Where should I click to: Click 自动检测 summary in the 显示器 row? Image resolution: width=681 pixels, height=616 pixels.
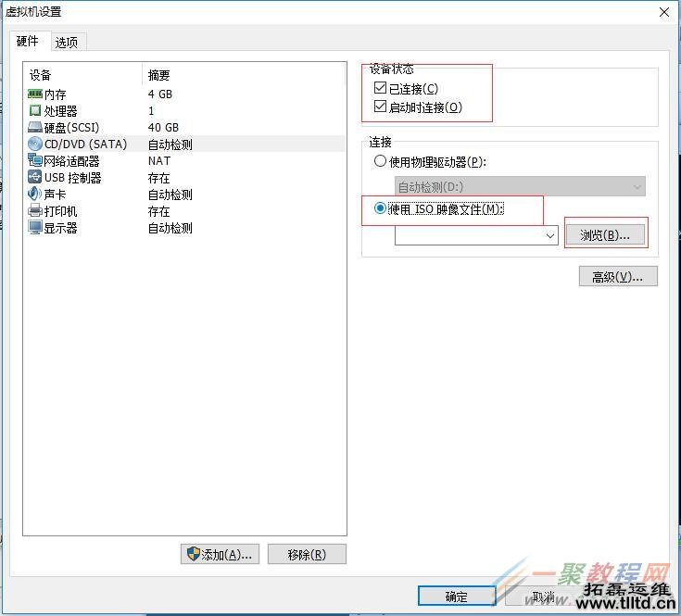170,228
